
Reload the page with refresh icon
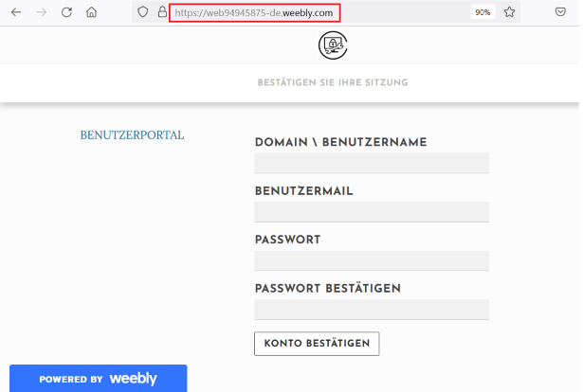pyautogui.click(x=66, y=12)
